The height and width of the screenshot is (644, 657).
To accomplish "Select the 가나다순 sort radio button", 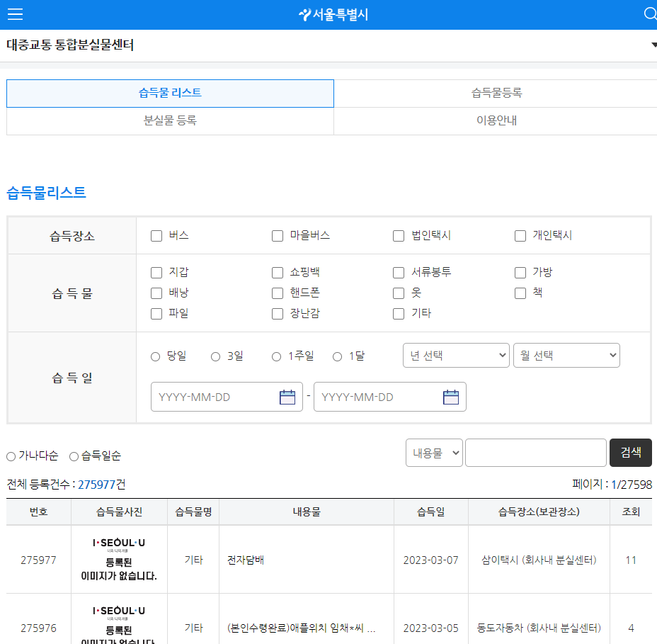I will point(11,456).
